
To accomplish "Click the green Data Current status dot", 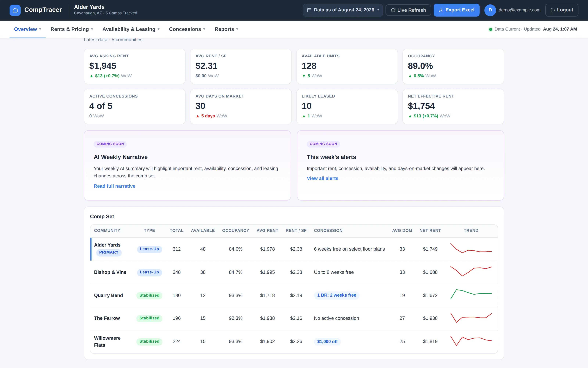I will click(490, 29).
